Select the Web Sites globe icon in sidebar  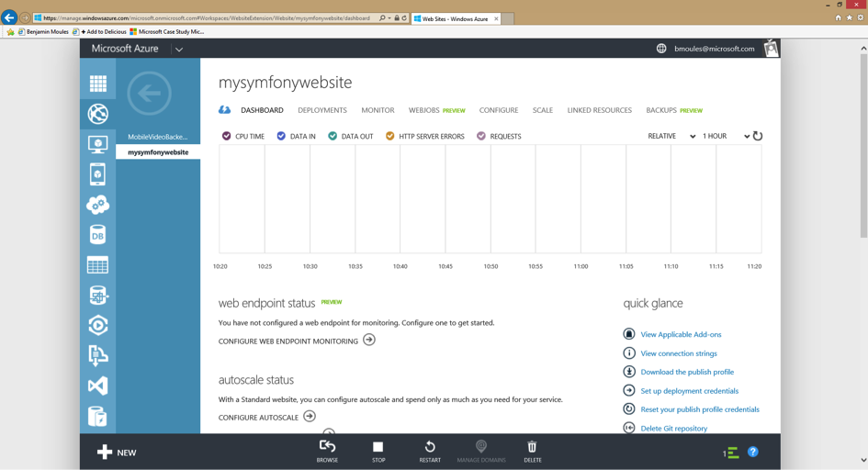(x=98, y=114)
